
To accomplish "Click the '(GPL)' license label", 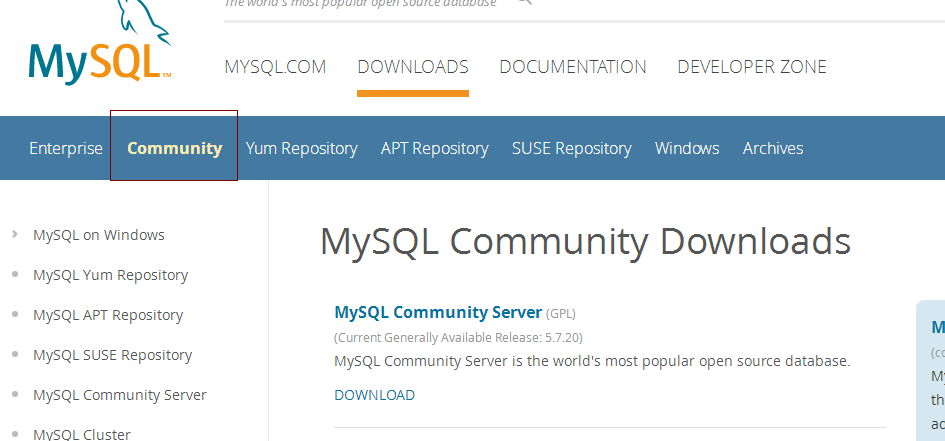I will point(560,313).
